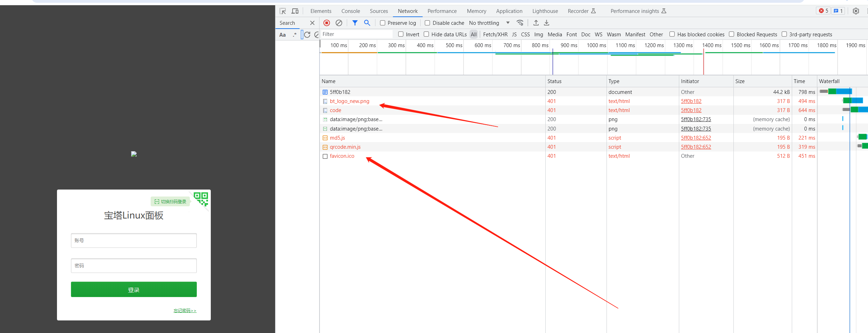Click the favicon.ico row icon
This screenshot has width=868, height=333.
325,156
